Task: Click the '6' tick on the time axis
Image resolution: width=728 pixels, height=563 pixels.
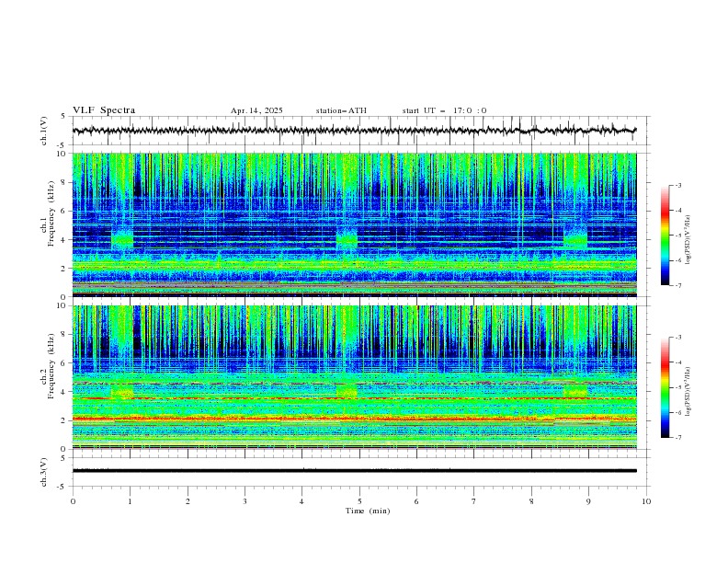Action: (x=416, y=501)
